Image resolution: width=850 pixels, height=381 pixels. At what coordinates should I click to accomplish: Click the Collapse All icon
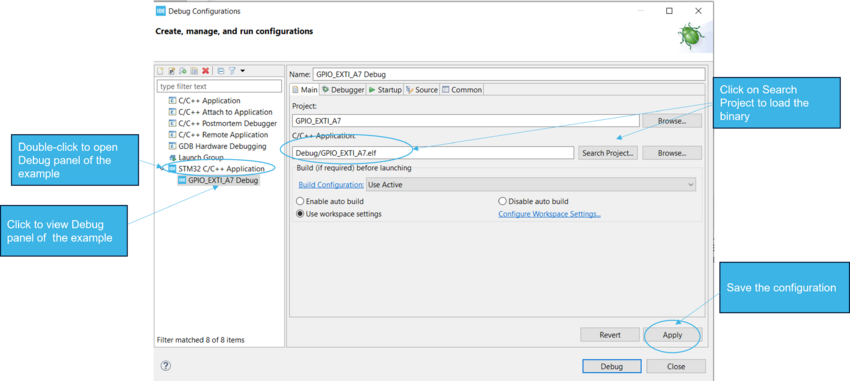click(221, 71)
